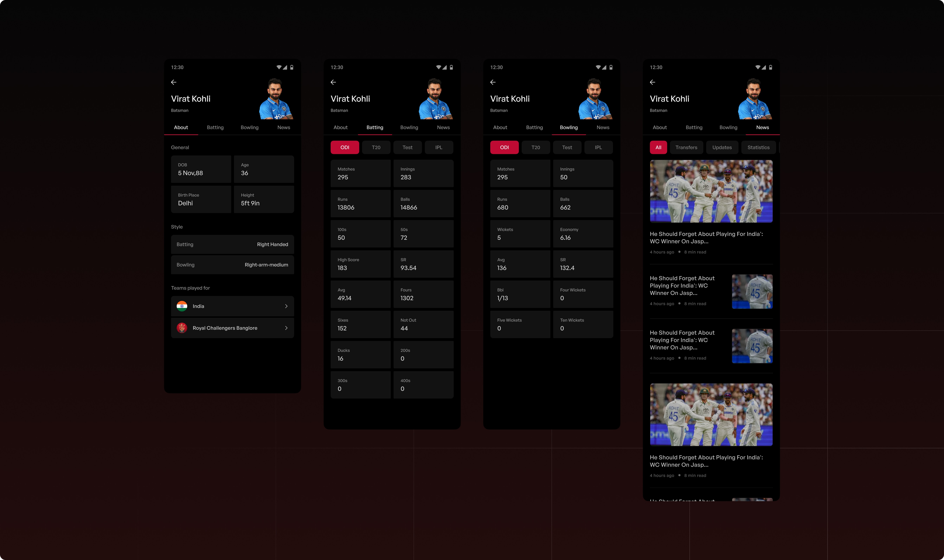Open Royal Challengers Banglore row chevron
944x560 pixels.
[x=286, y=328]
